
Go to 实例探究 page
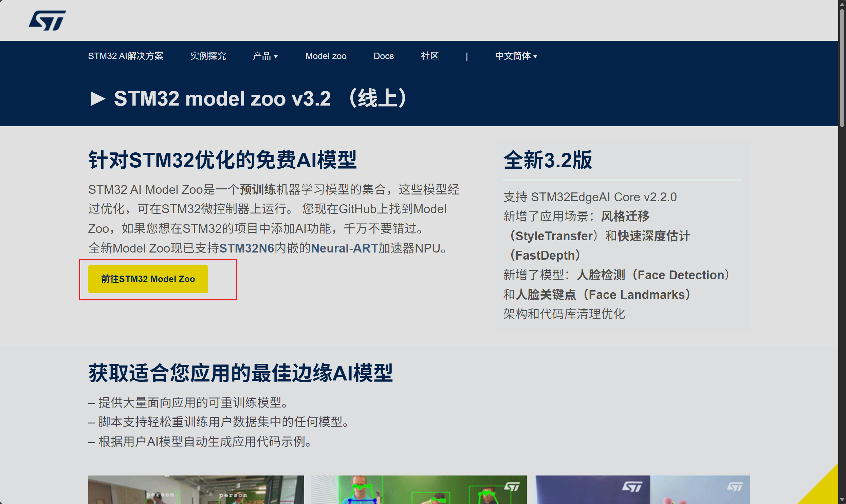click(208, 56)
